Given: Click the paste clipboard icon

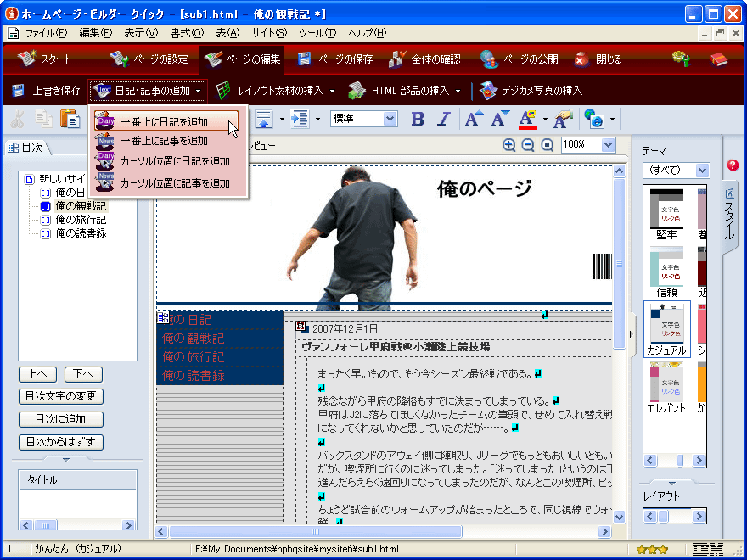Looking at the screenshot, I should (x=70, y=119).
